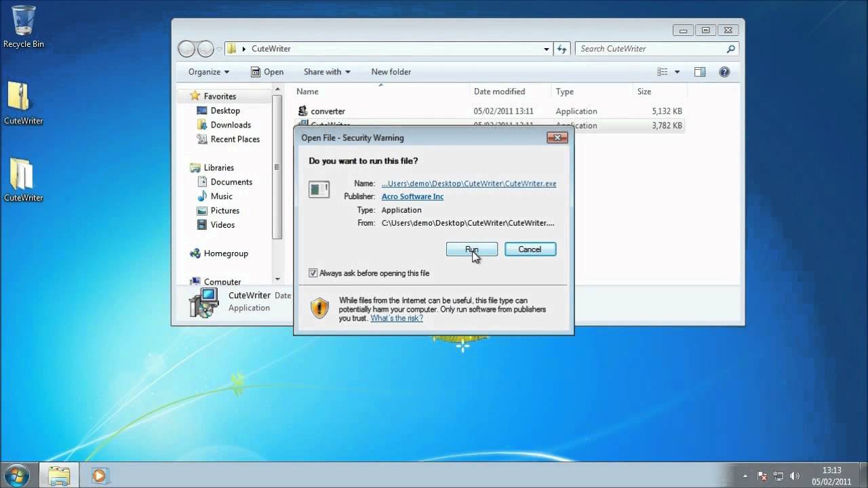Toggle the preview pane button

click(x=700, y=72)
